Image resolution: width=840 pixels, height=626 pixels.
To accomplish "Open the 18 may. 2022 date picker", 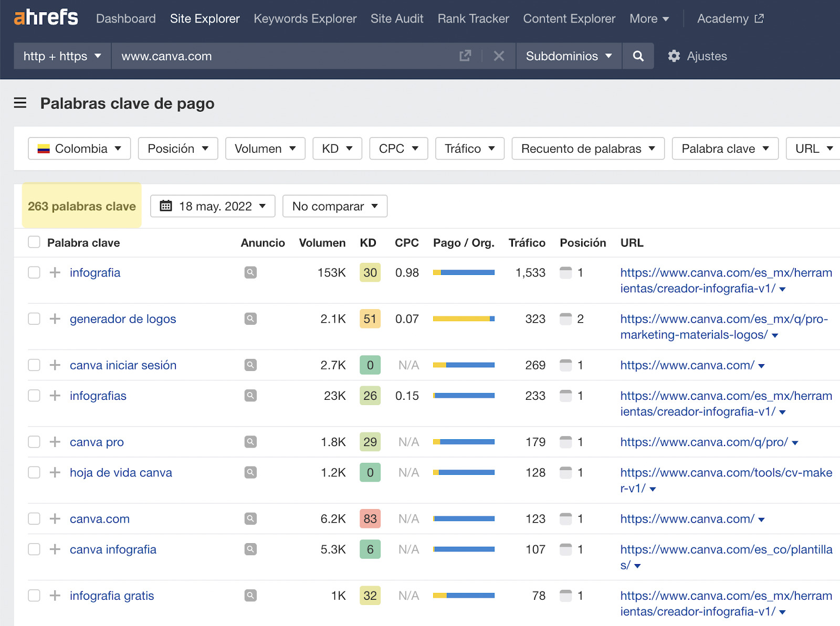I will [x=213, y=206].
